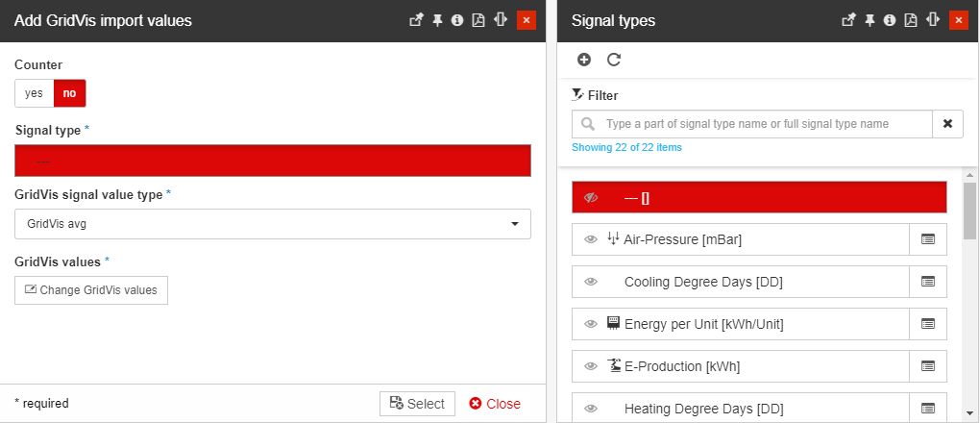This screenshot has width=980, height=423.
Task: Click Change GridVis values button
Action: coord(91,290)
